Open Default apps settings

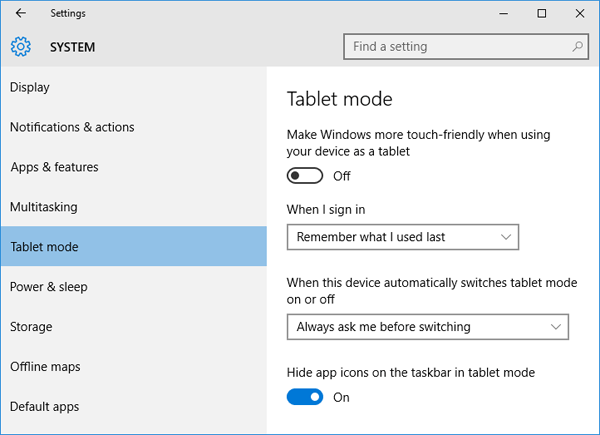click(134, 406)
